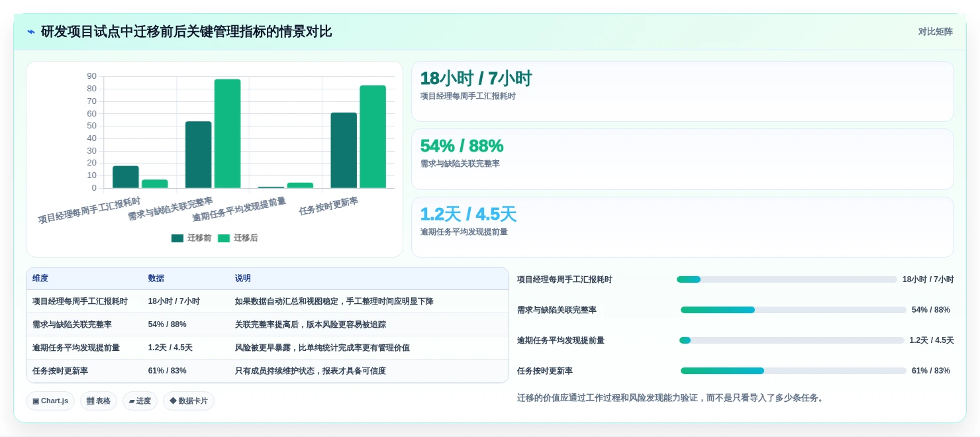This screenshot has width=980, height=437.
Task: Click the chart x-axis label 需求与缺陷关联完整率
Action: (171, 209)
